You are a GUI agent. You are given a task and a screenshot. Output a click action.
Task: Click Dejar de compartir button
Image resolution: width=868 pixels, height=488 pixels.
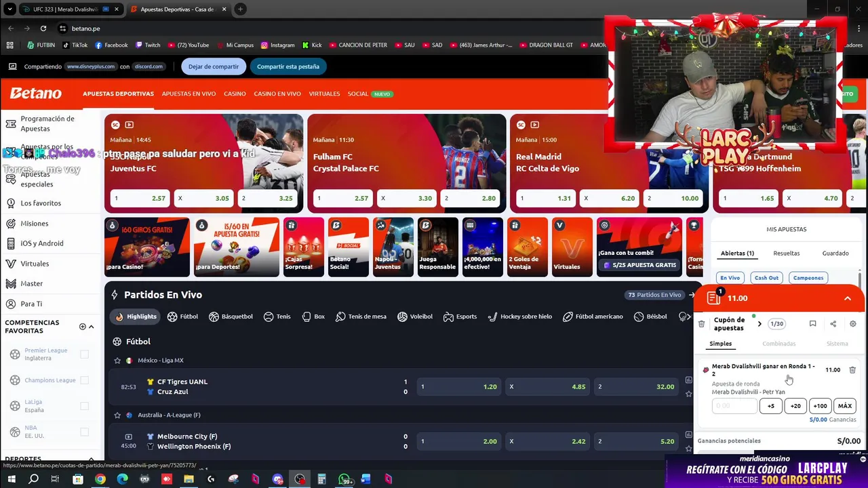click(213, 66)
